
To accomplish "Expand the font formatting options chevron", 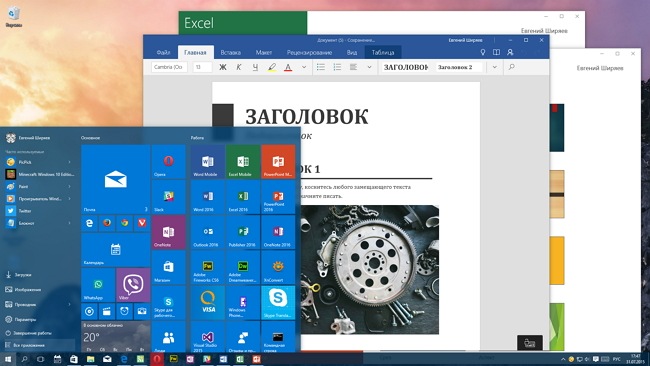I will coord(304,67).
